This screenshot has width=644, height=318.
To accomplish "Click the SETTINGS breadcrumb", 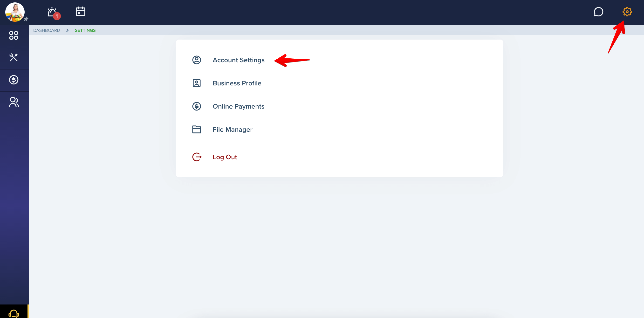I will (x=85, y=30).
